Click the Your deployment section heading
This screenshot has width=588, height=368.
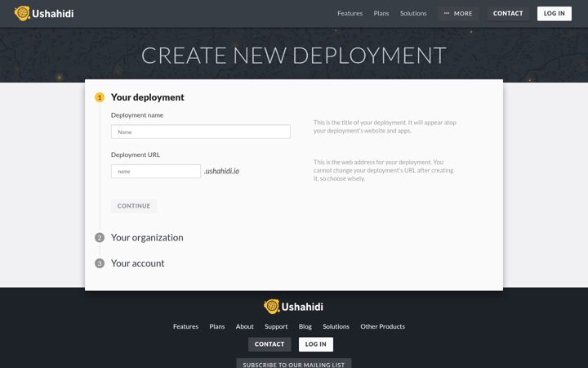pos(147,97)
